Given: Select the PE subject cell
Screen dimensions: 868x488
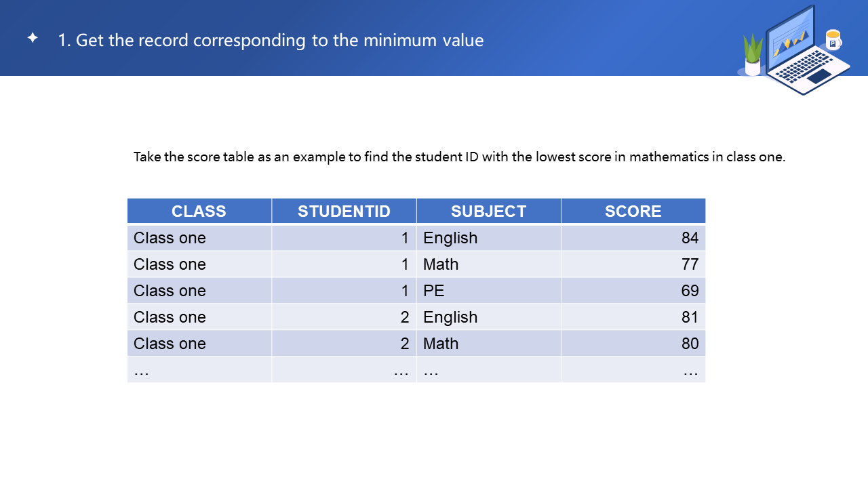Looking at the screenshot, I should pos(488,291).
